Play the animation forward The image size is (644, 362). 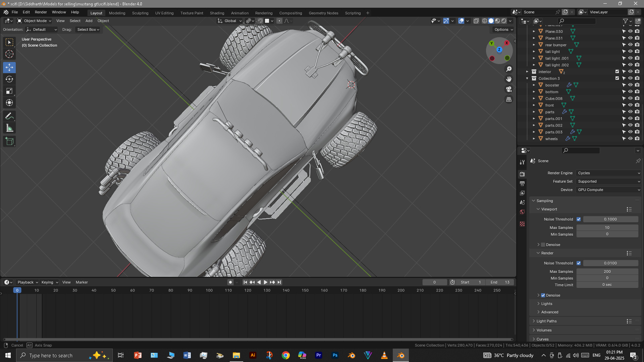(x=266, y=282)
